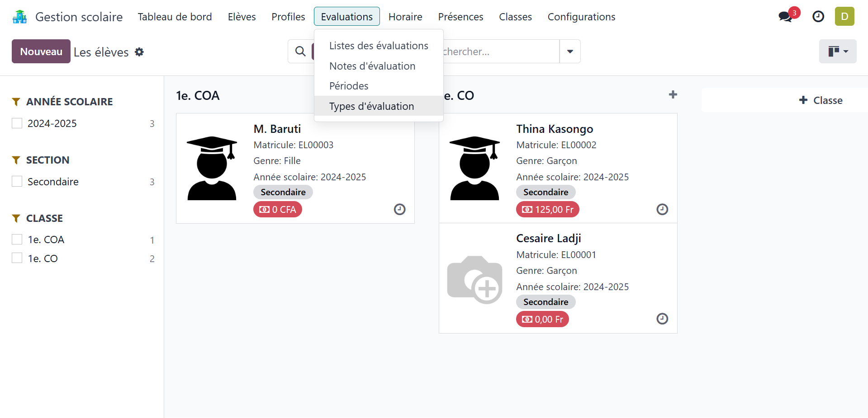
Task: Click the search magnifier icon
Action: tap(300, 52)
